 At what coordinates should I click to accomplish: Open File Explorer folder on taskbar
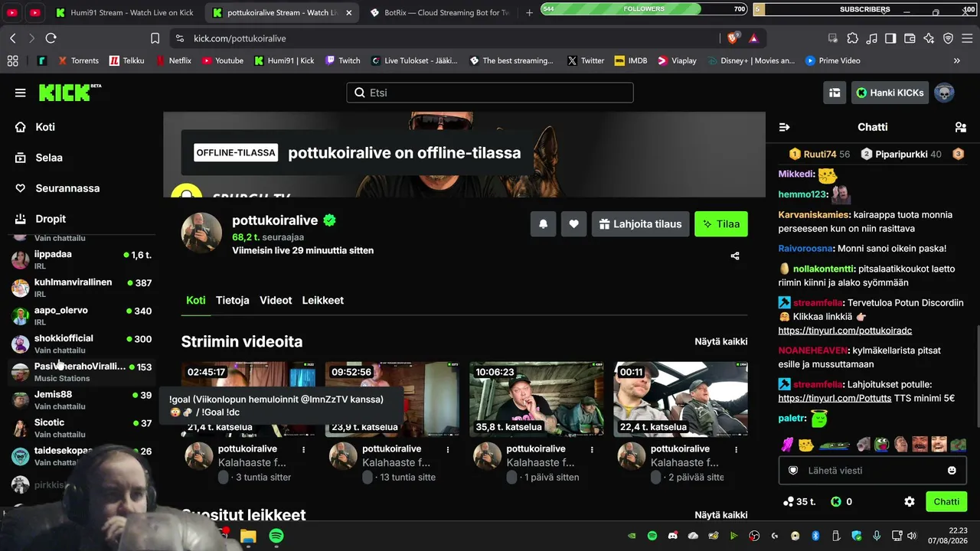[248, 536]
